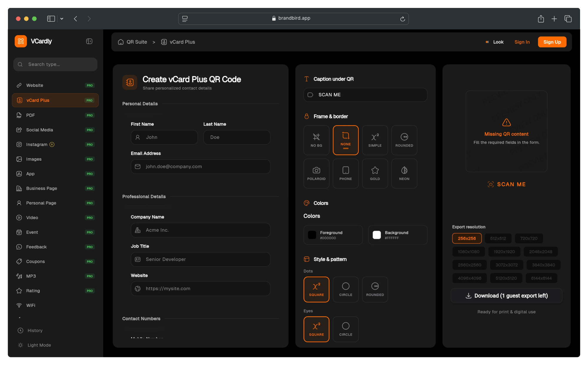The width and height of the screenshot is (588, 365).
Task: Switch to Light Mode
Action: tap(39, 345)
